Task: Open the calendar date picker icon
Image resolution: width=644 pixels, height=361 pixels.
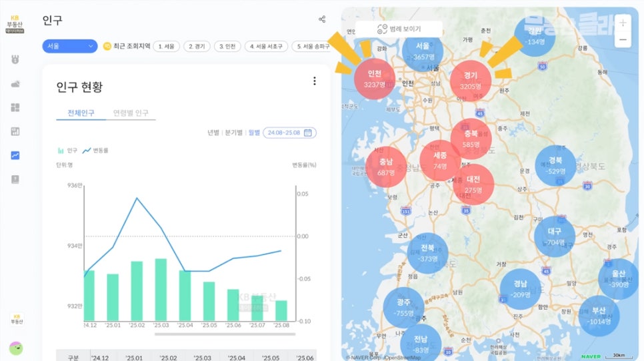Action: click(x=308, y=133)
